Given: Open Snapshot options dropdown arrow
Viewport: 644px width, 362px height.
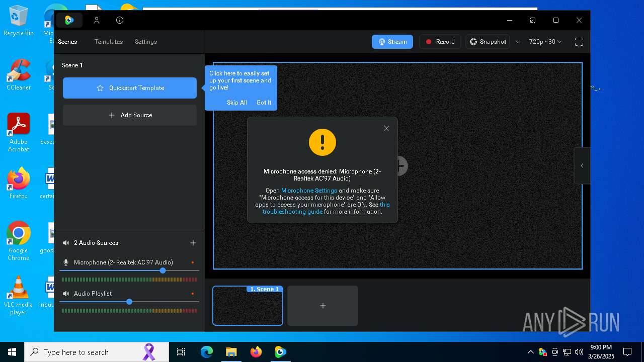Looking at the screenshot, I should [x=518, y=42].
